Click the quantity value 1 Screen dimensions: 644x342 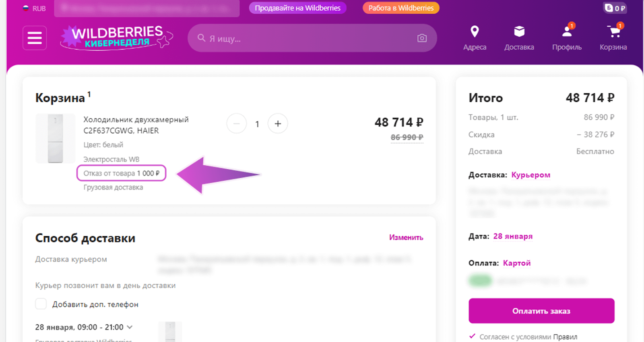257,124
